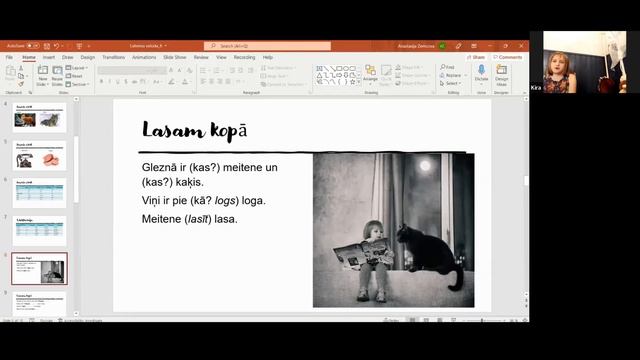Click the New Slide icon
This screenshot has height=360, width=640.
pyautogui.click(x=42, y=70)
